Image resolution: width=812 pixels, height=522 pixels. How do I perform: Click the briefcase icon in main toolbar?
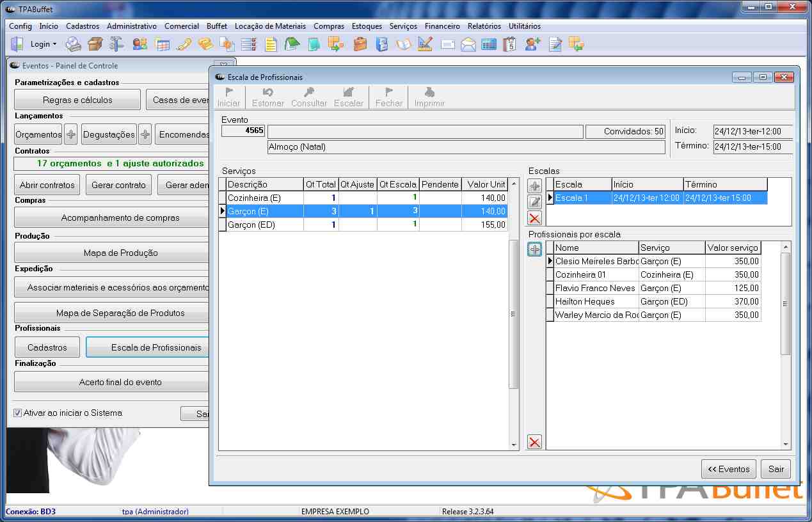360,44
